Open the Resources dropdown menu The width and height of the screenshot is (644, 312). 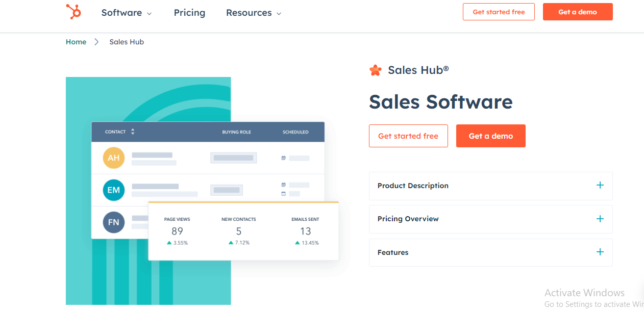coord(254,13)
